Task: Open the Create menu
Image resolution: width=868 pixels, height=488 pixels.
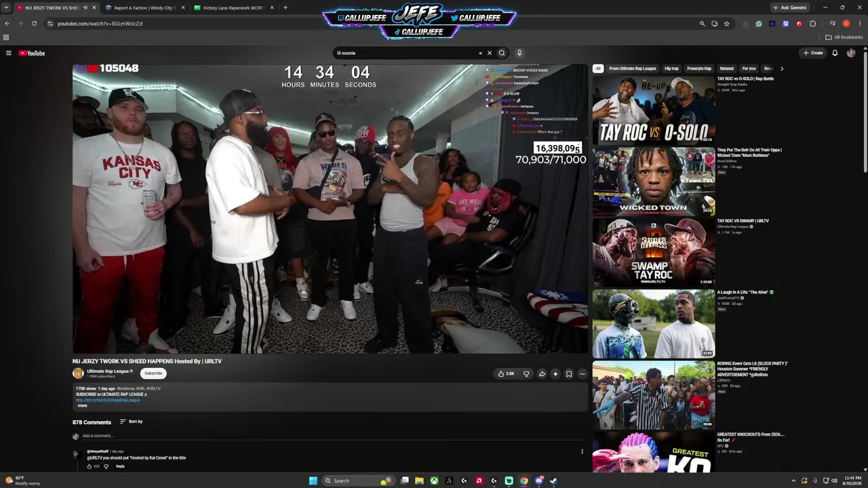Action: coord(813,53)
